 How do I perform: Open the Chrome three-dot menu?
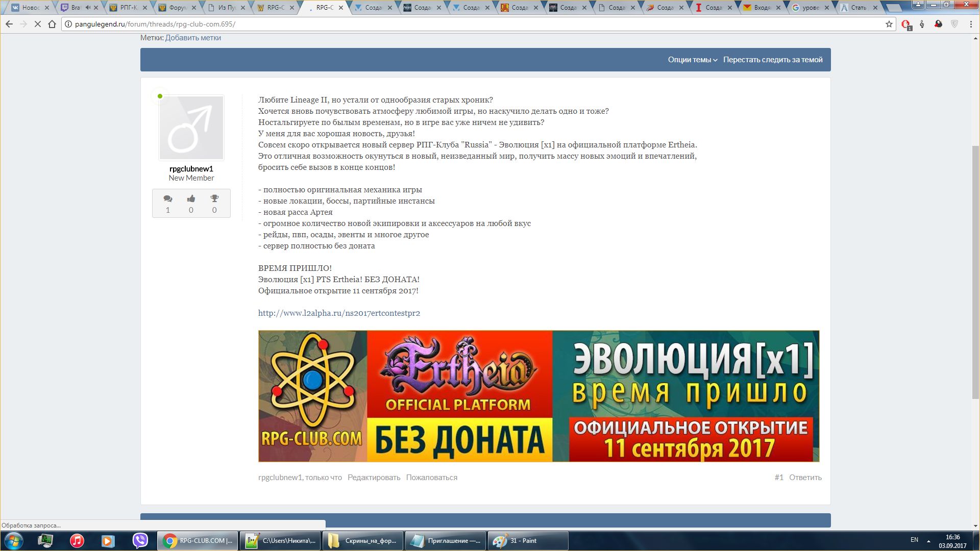(971, 24)
